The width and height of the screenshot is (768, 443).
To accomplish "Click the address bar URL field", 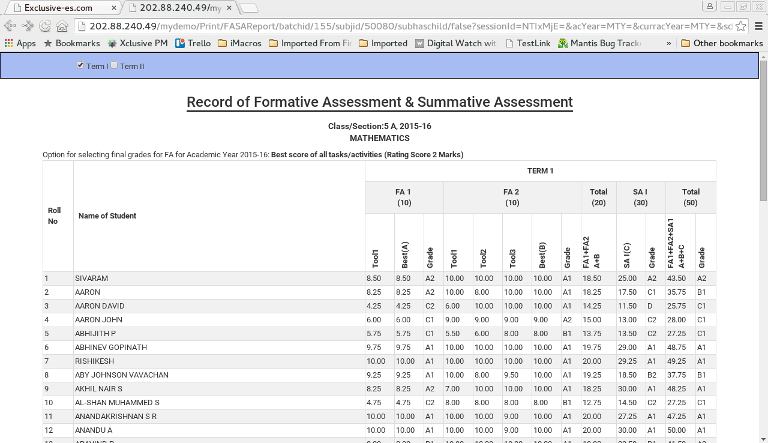I will 400,25.
